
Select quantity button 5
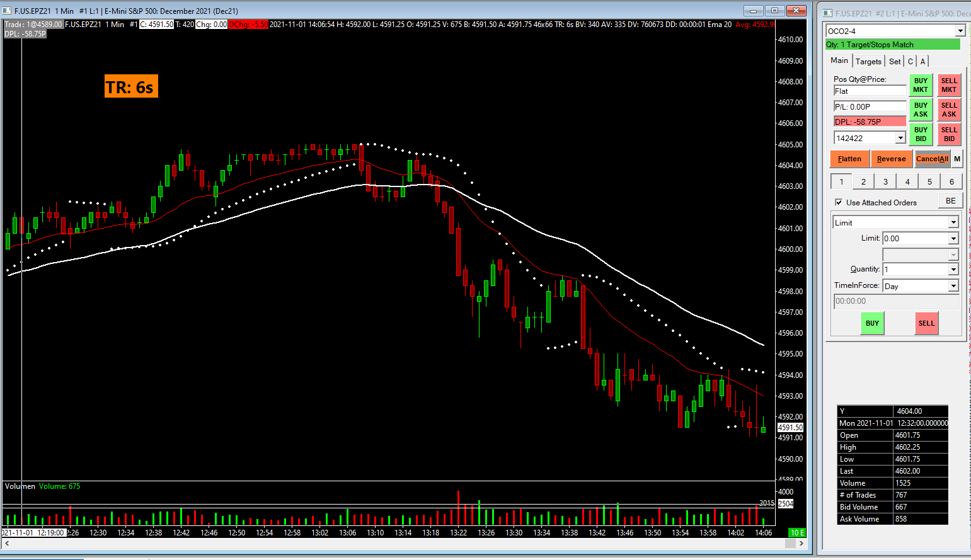coord(929,181)
